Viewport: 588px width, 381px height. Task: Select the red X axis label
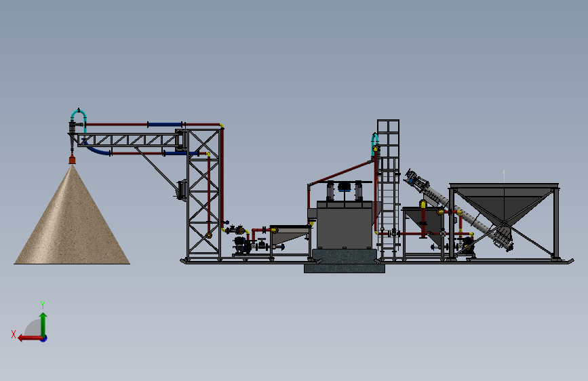point(14,334)
